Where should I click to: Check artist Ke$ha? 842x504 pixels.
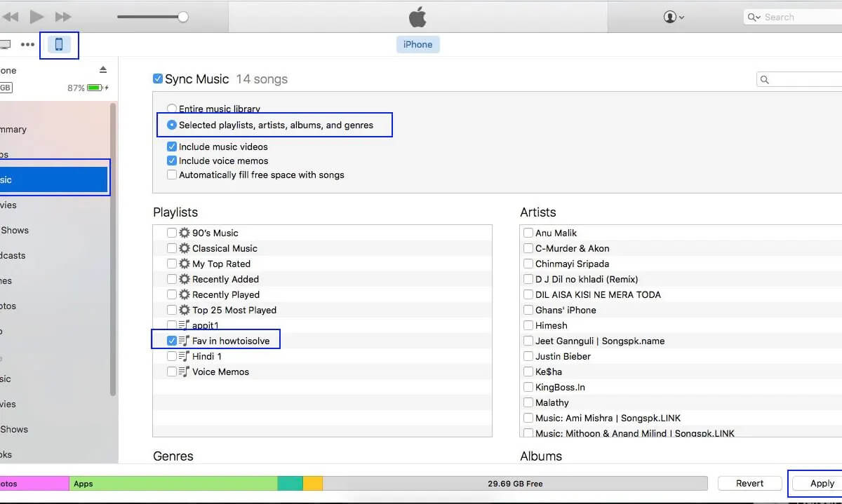528,372
